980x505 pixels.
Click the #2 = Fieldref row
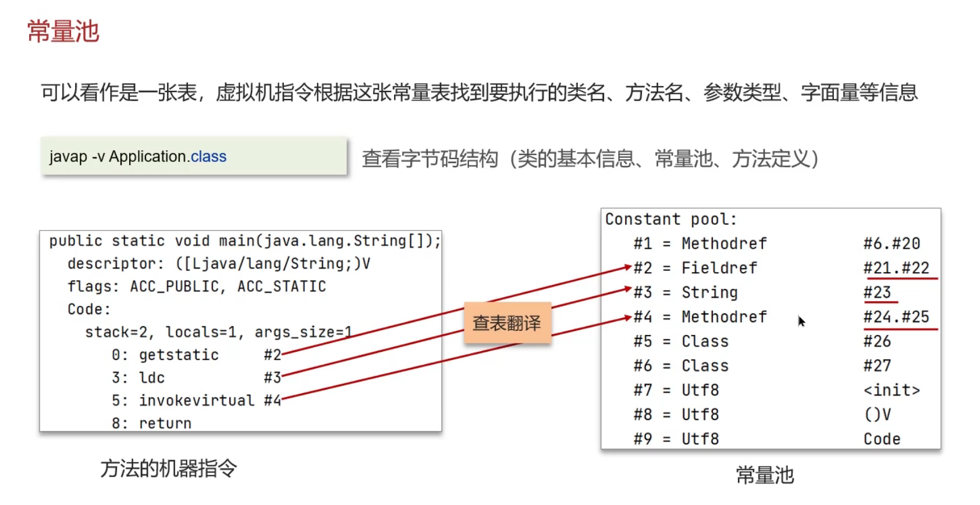click(782, 268)
